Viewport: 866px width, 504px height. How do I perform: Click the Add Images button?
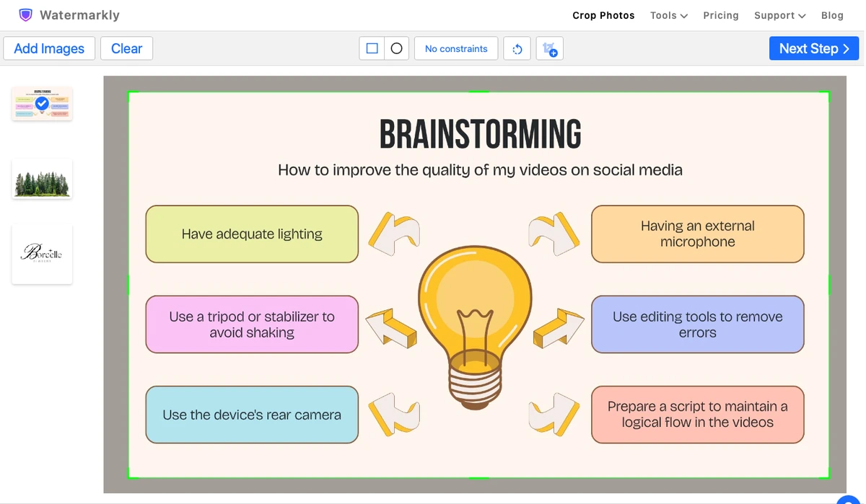[x=49, y=48]
